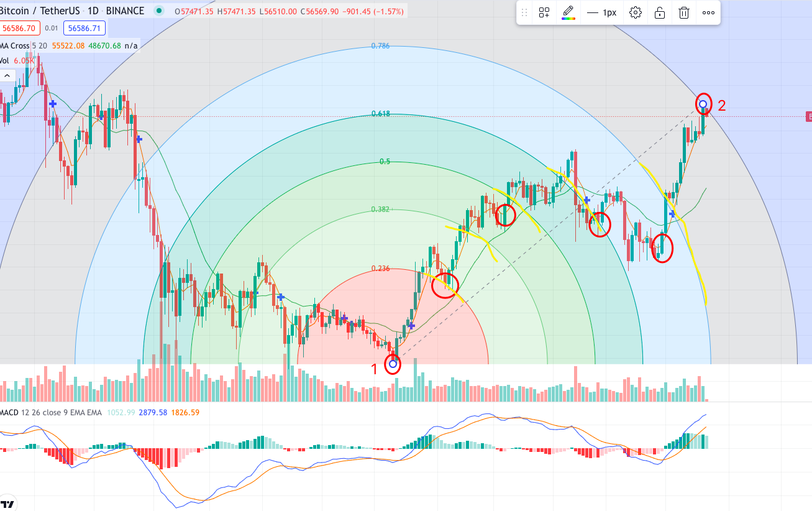Click the 0.236 Fib circle level label

click(380, 269)
